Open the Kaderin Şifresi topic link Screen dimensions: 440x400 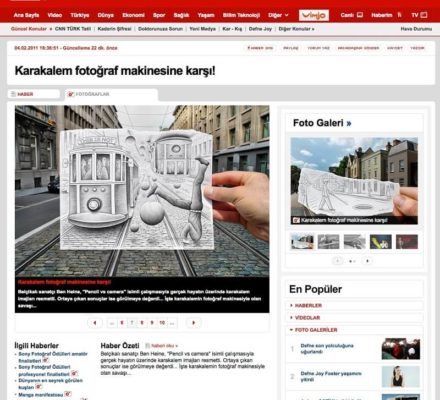pyautogui.click(x=114, y=29)
